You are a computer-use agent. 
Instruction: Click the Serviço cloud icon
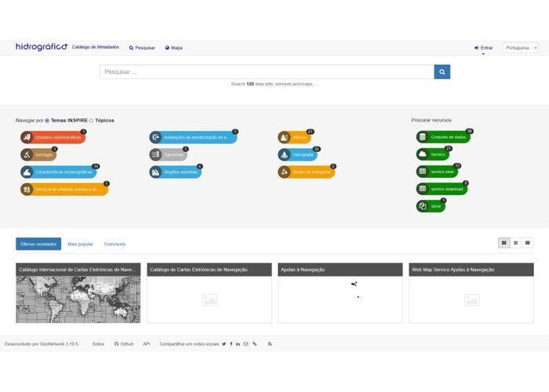coord(423,154)
